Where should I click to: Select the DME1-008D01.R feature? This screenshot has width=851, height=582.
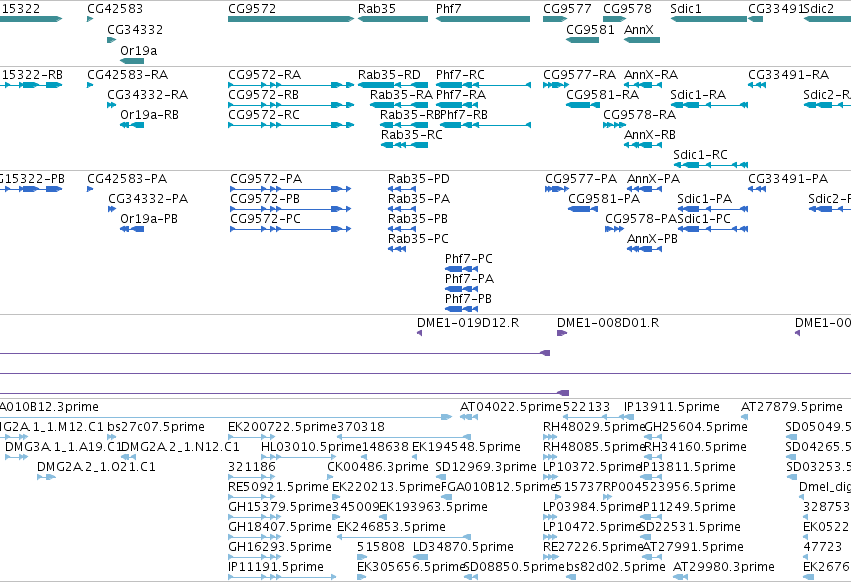[608, 323]
